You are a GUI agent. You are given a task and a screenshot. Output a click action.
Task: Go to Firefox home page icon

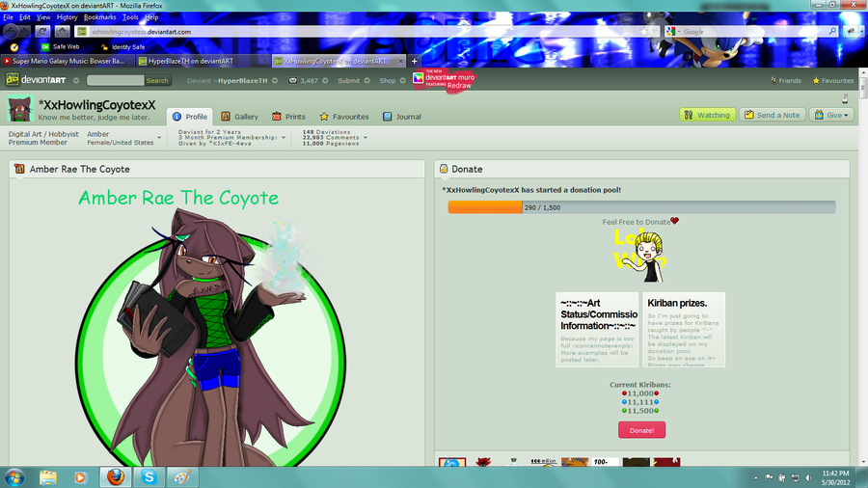point(62,32)
